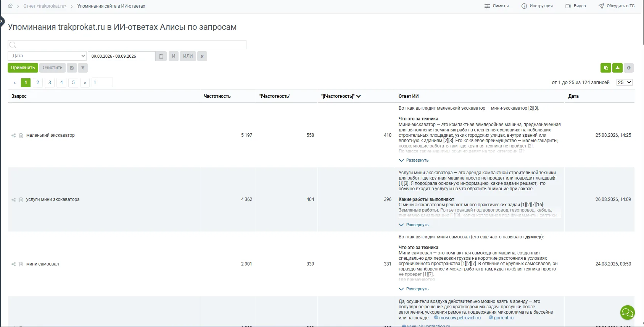Image resolution: width=644 pixels, height=327 pixels.
Task: Open the Дата filter field dropdown
Action: tap(47, 56)
